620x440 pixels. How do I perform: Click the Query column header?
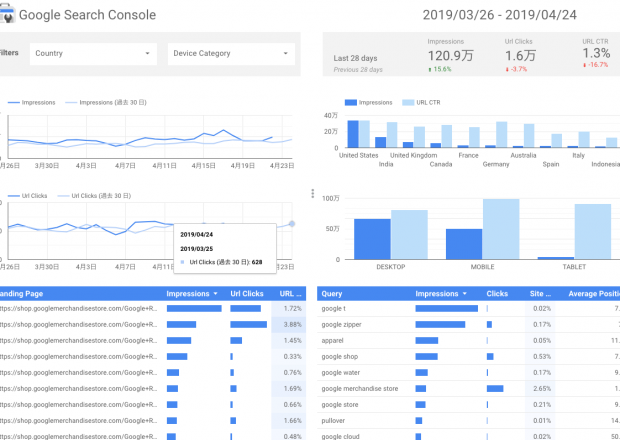click(331, 294)
